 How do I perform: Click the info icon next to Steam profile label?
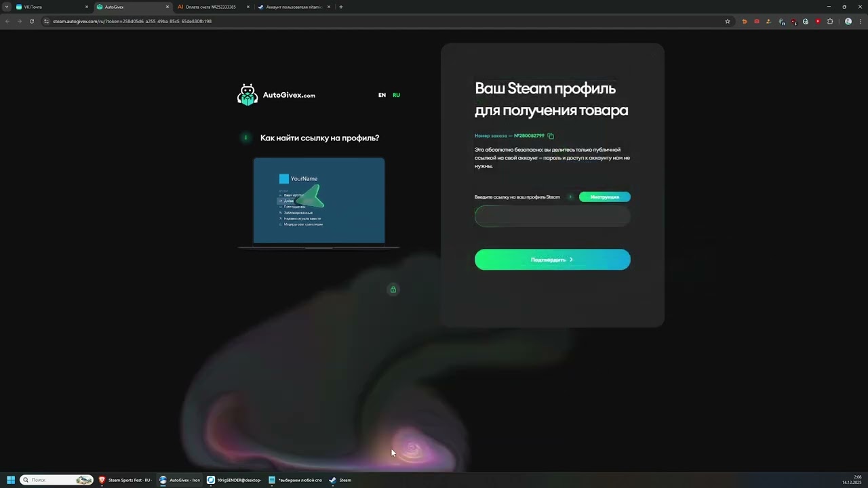click(570, 197)
